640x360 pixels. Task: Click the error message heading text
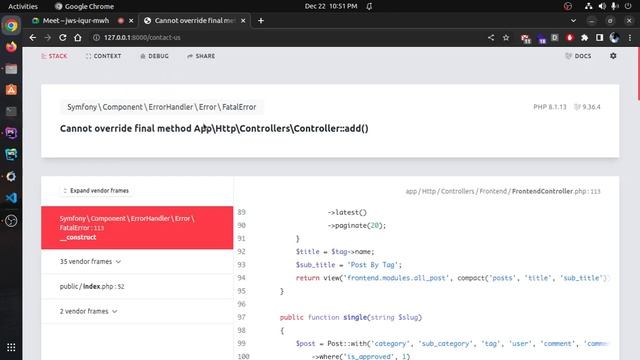click(214, 129)
